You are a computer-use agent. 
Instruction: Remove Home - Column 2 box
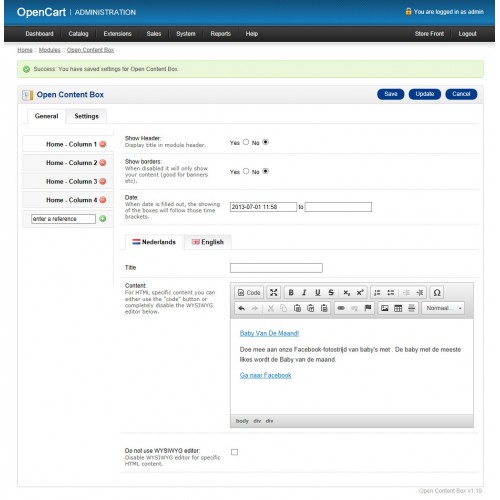(103, 163)
